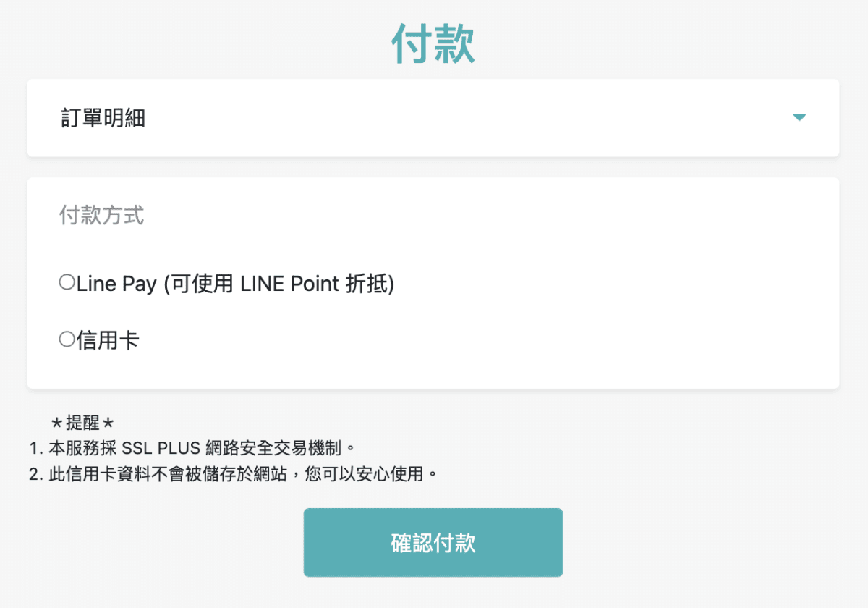Click the number 2 of the second note
868x608 pixels.
33,476
